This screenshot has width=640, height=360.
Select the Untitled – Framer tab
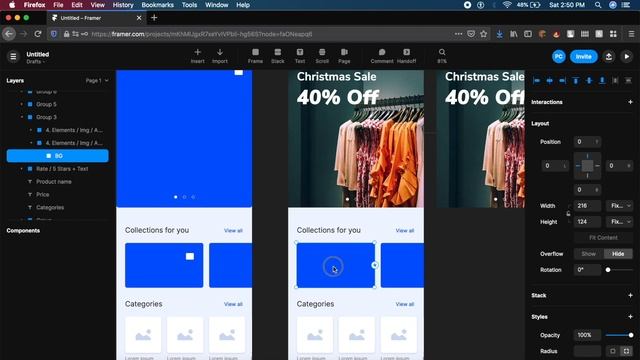coord(96,18)
